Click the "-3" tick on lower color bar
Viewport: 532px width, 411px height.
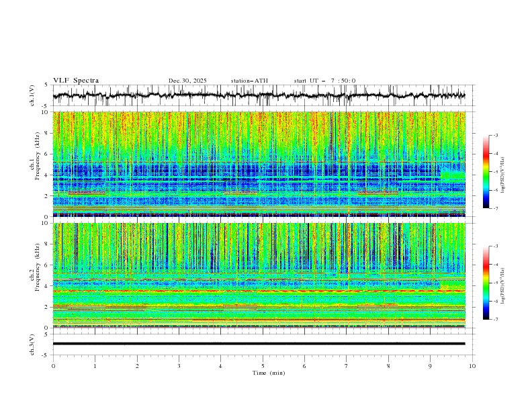[496, 246]
